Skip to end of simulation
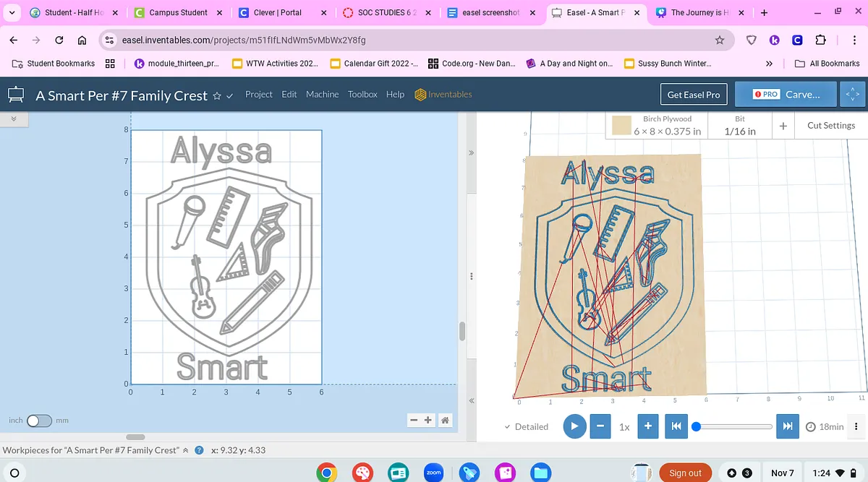868x482 pixels. click(787, 426)
